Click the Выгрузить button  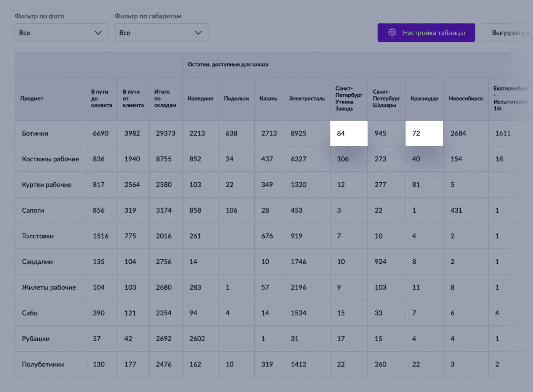pyautogui.click(x=507, y=33)
